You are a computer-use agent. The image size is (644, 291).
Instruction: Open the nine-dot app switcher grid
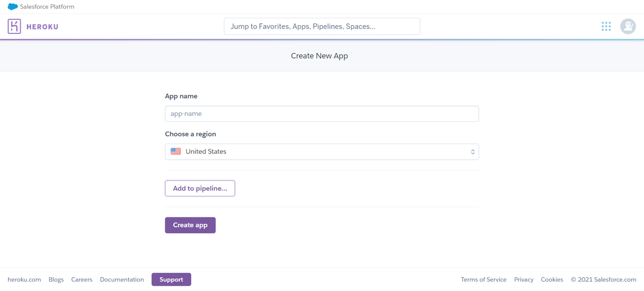coord(606,26)
